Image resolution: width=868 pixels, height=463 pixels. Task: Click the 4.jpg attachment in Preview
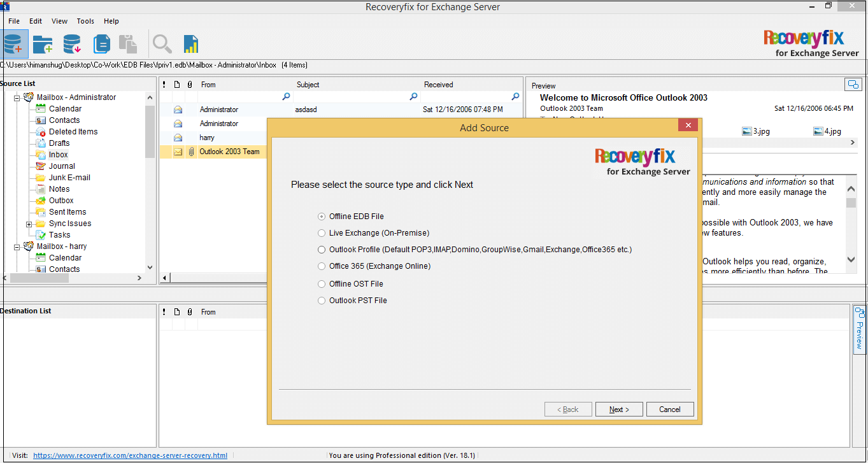pos(827,132)
